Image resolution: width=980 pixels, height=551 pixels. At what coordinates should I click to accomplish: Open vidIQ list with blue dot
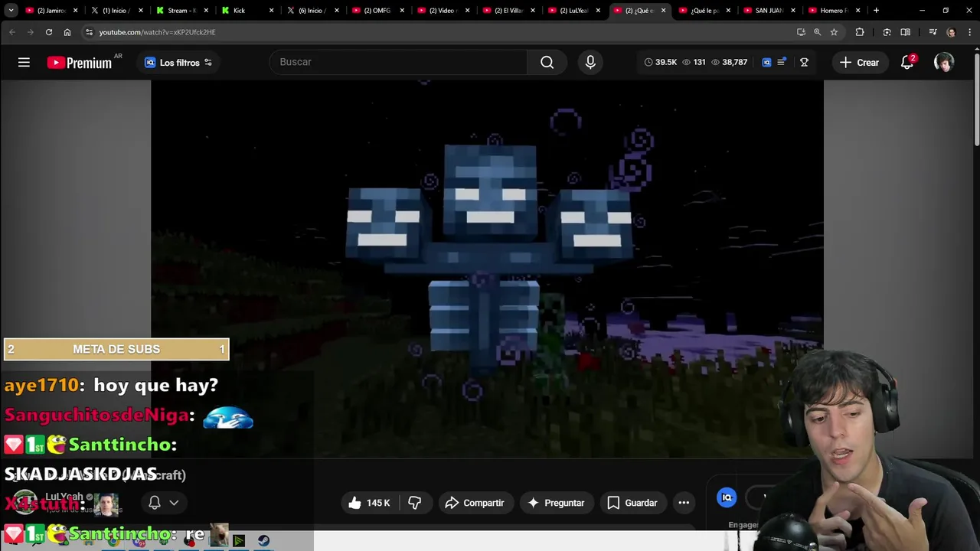781,62
